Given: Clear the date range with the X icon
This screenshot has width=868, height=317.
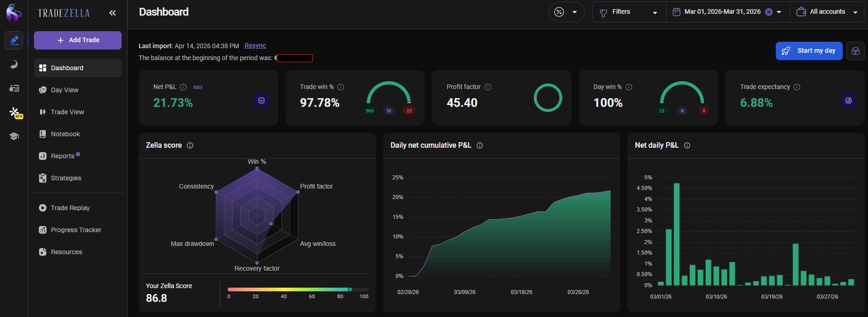Looking at the screenshot, I should pos(768,12).
